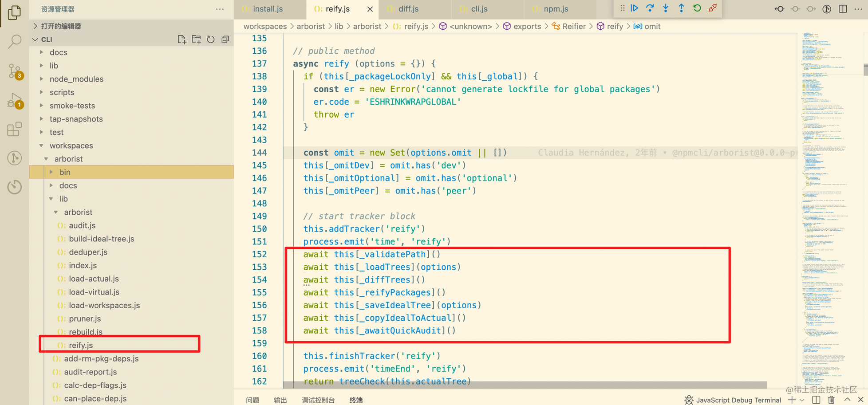
Task: Grab the debug toolbar drag handle
Action: 622,8
